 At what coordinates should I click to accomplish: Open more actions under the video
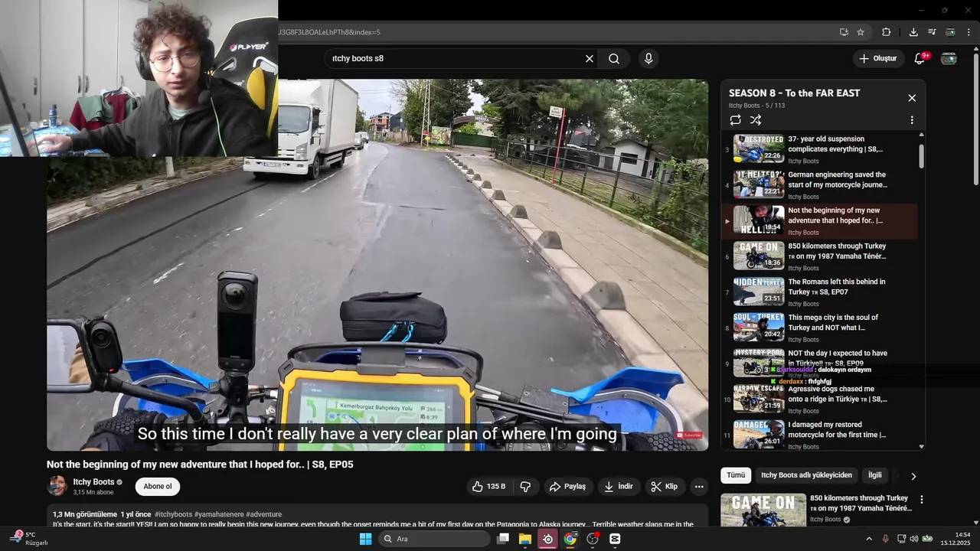698,487
